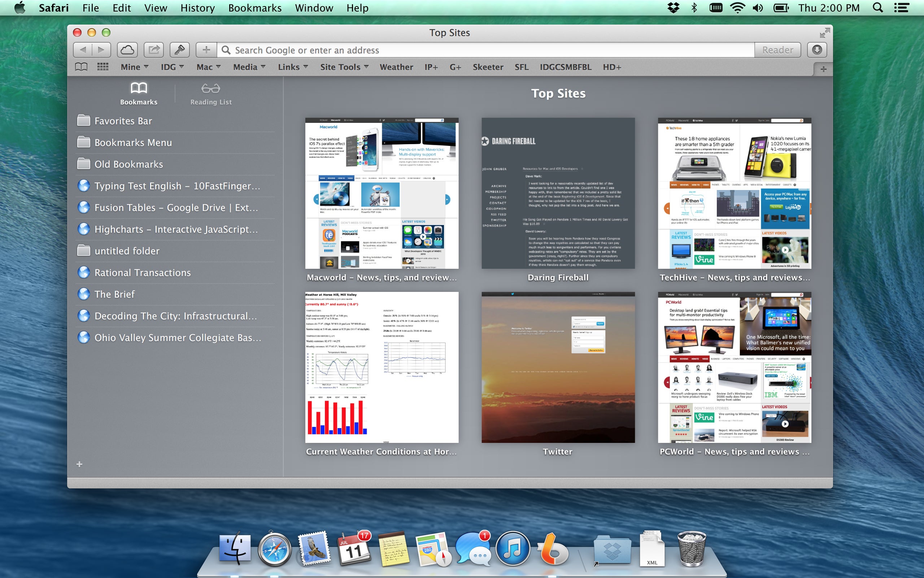Expand the Media bookmarks dropdown

[249, 67]
